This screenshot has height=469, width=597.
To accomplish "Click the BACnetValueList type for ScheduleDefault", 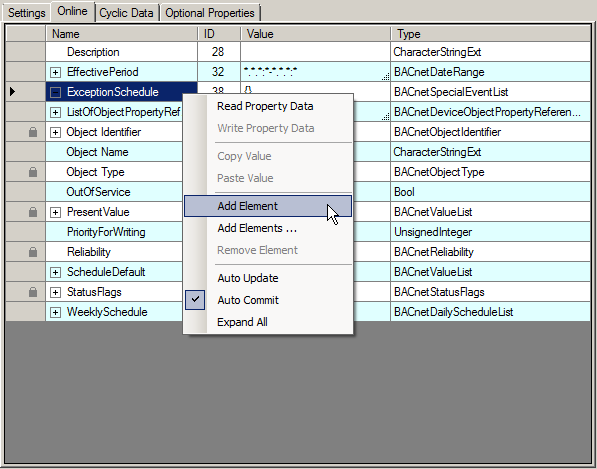I will click(x=490, y=272).
